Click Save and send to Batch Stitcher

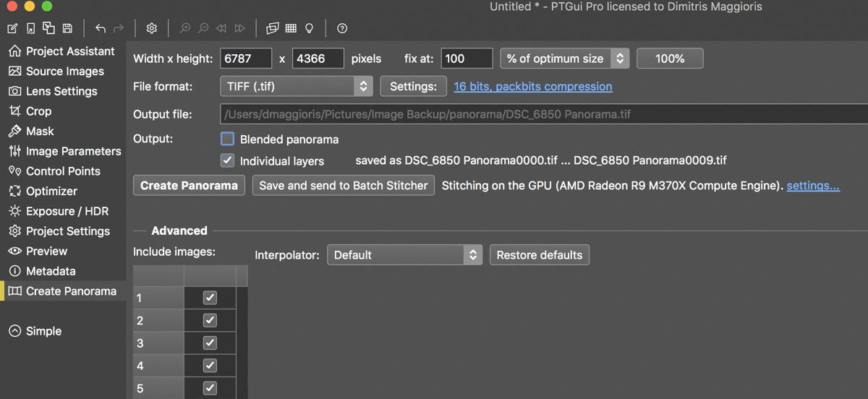point(344,185)
